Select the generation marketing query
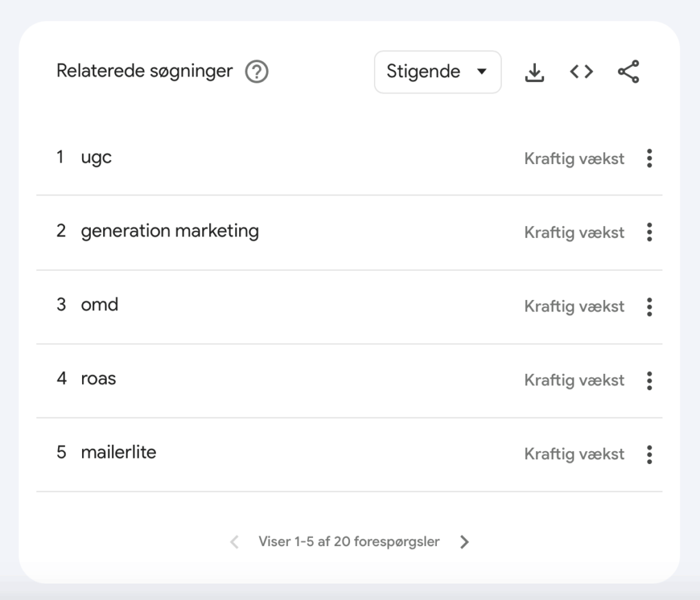Viewport: 700px width, 600px height. point(170,231)
